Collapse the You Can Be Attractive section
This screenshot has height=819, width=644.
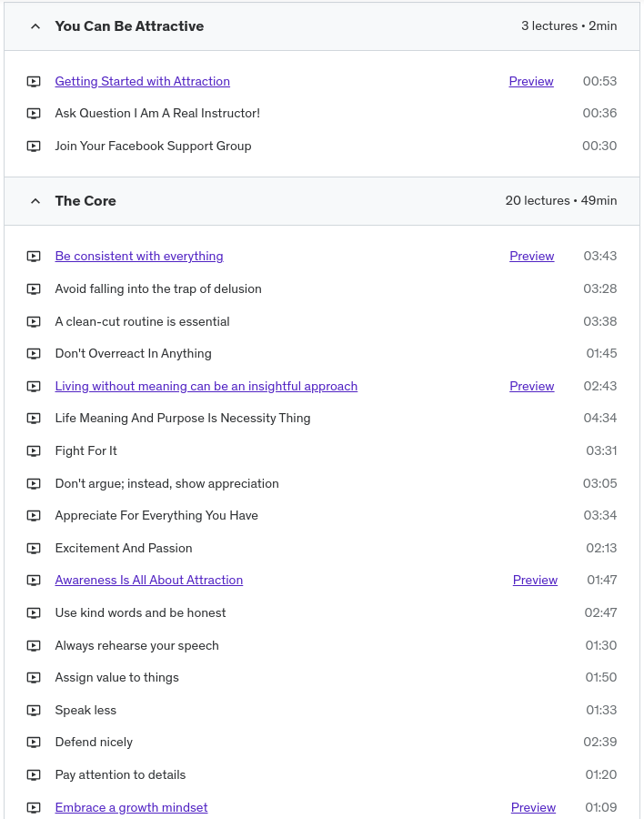coord(35,26)
